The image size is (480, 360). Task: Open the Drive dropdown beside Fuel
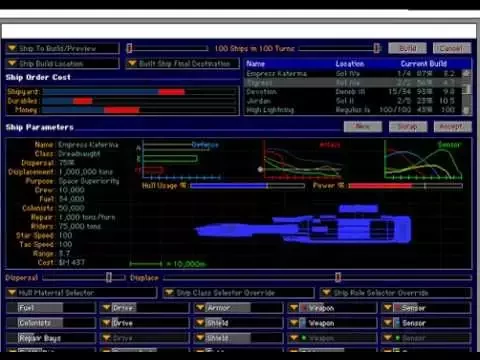tap(144, 308)
